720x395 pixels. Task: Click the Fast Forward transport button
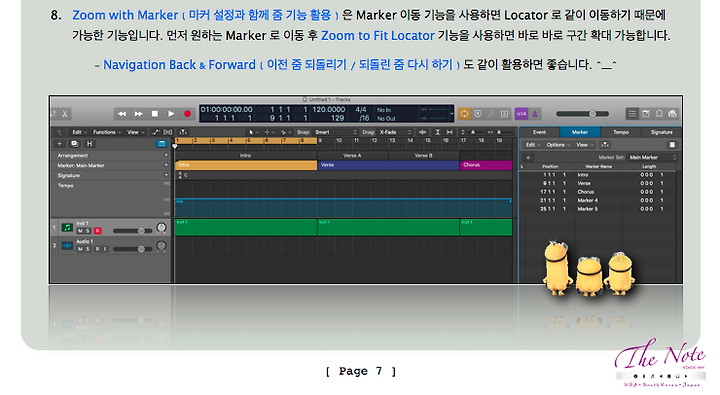(x=138, y=113)
